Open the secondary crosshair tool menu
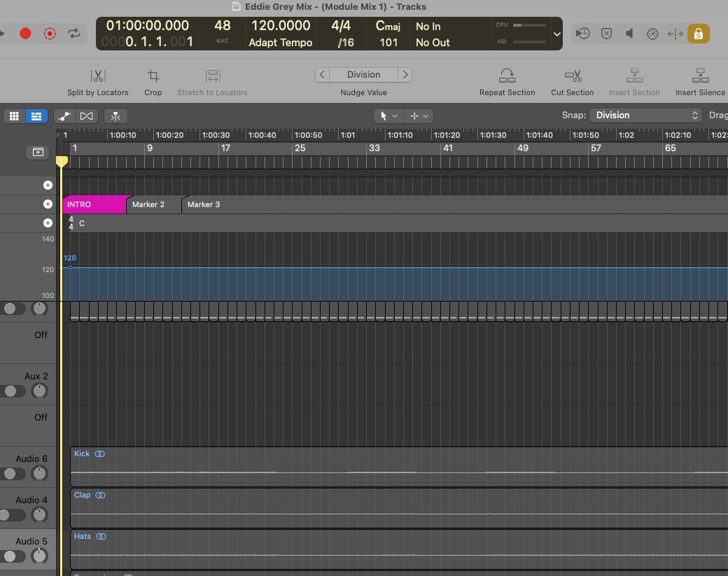Viewport: 728px width, 576px height. pyautogui.click(x=419, y=116)
